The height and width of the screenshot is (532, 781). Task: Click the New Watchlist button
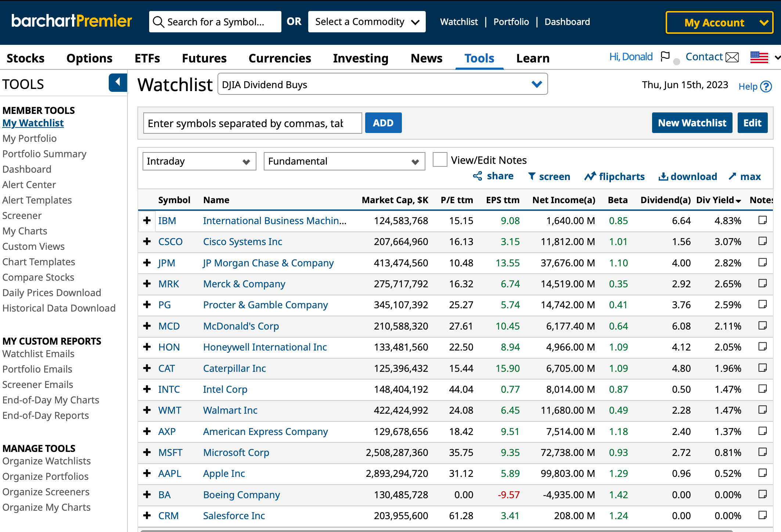692,123
